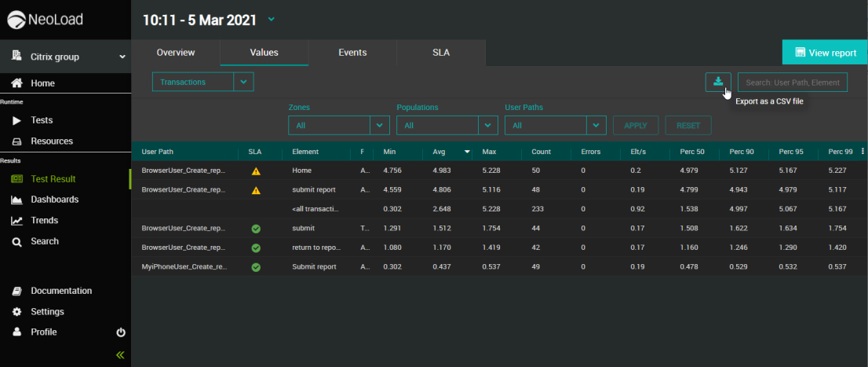This screenshot has height=367, width=868.
Task: Collapse the sidebar using double chevron icon
Action: (120, 355)
